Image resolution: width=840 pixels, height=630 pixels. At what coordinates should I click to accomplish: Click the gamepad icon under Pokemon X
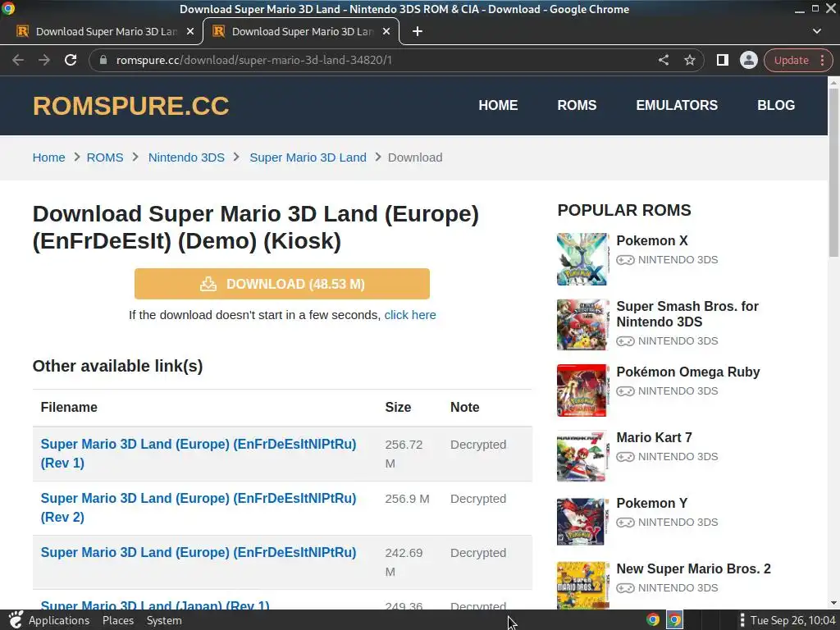click(x=625, y=260)
